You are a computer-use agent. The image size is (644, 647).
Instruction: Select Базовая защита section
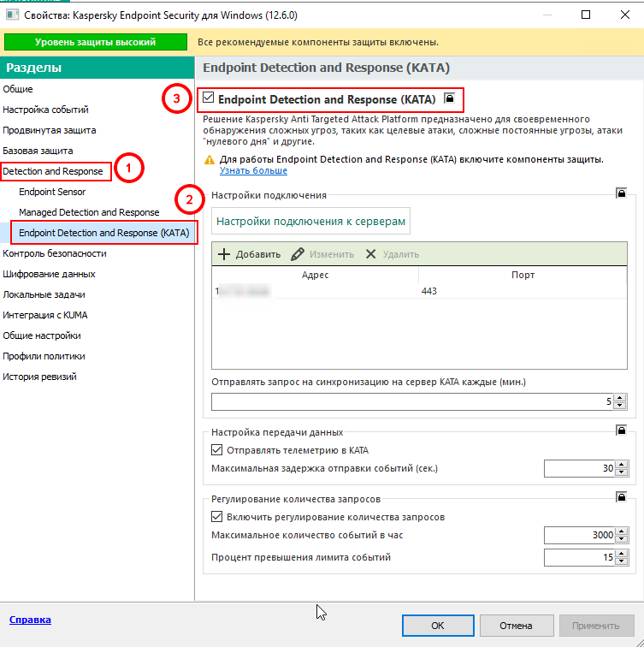pos(38,151)
